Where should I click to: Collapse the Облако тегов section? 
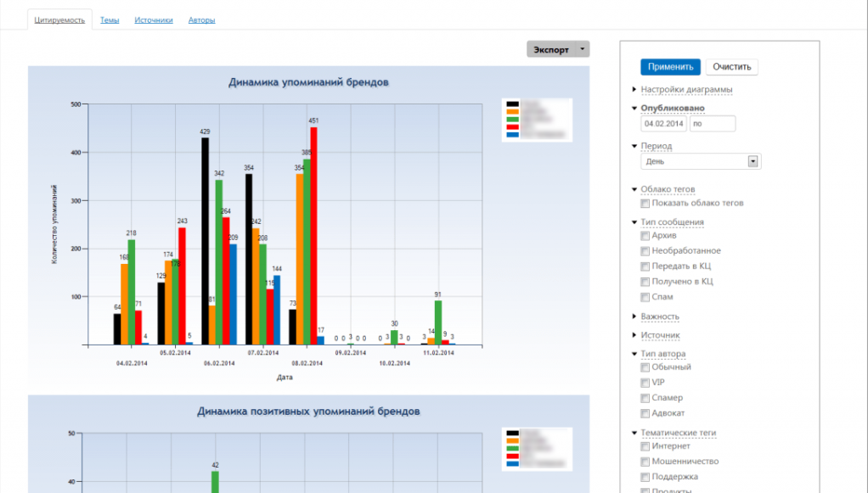(668, 189)
